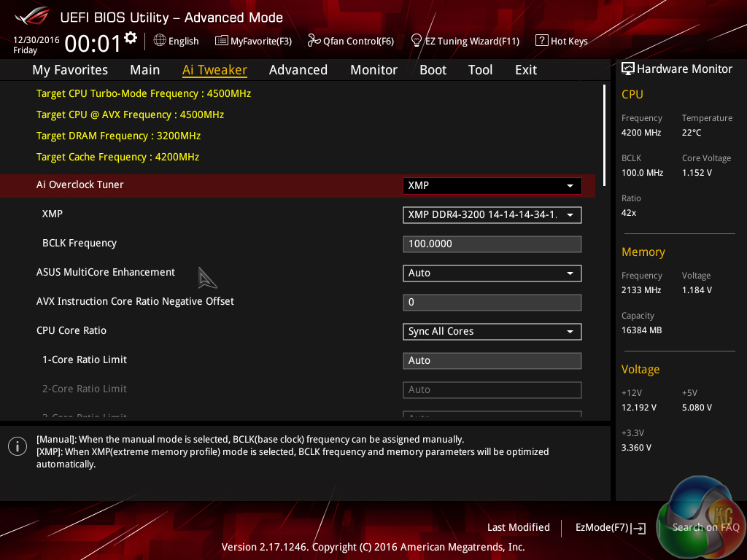Click the info icon in help panel
Screen dimensions: 747x560
(18, 446)
